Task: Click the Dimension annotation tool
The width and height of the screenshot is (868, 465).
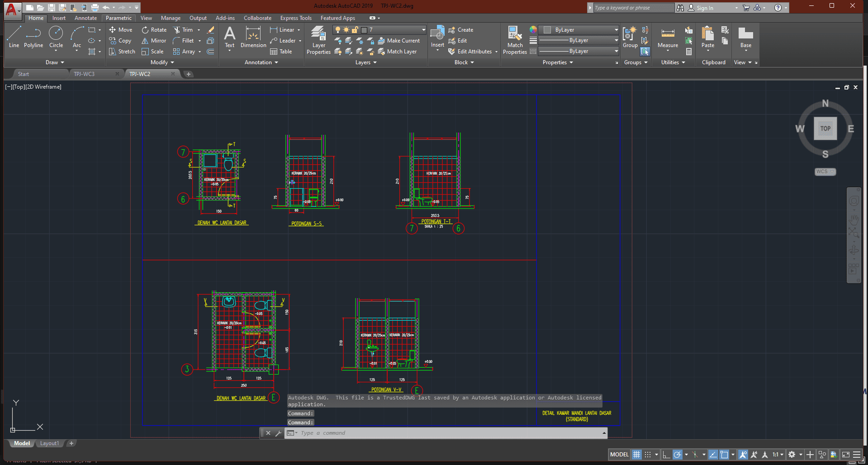Action: (x=253, y=37)
